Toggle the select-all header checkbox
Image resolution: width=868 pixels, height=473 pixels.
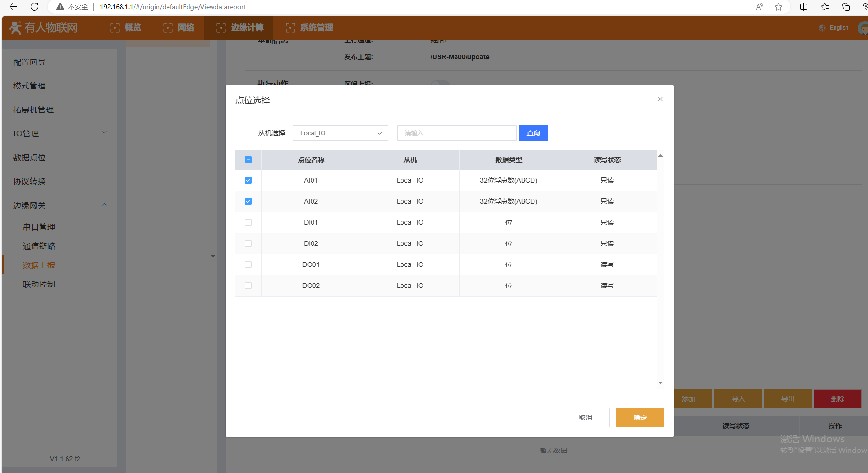coord(248,160)
